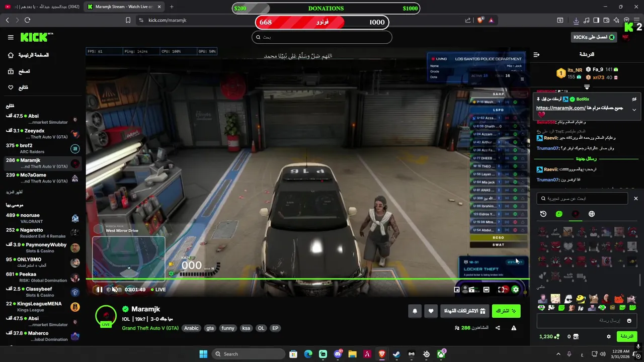Viewport: 644px width, 362px height.
Task: Follow Maramjk with the heart button
Action: pos(431,311)
